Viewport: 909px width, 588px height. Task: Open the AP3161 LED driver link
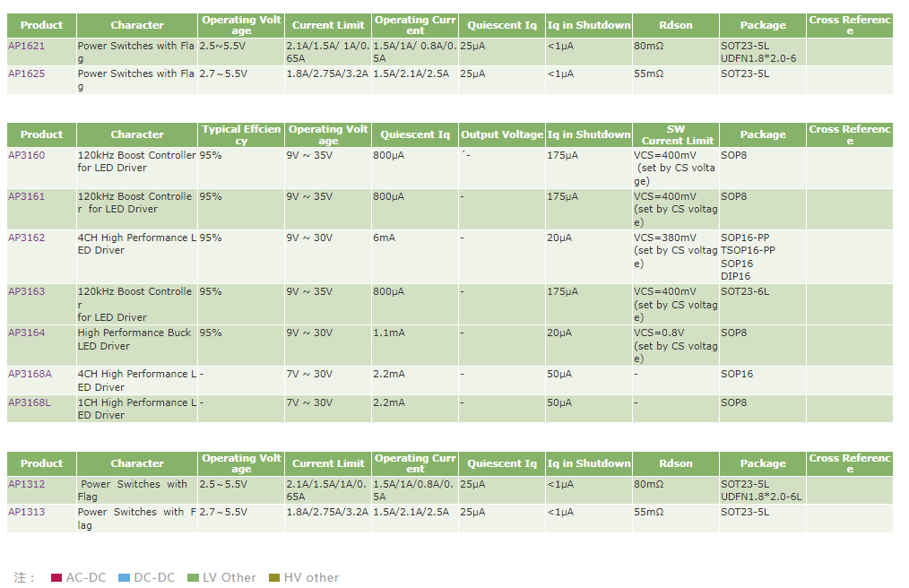(26, 196)
